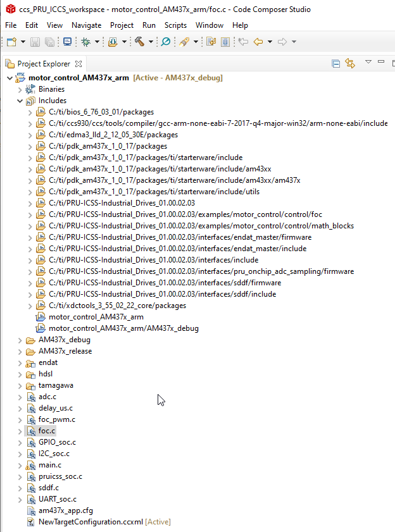The height and width of the screenshot is (532, 395).
Task: Expand the C:/ti/bios_6_76_03_01/packages include
Action: (x=30, y=113)
